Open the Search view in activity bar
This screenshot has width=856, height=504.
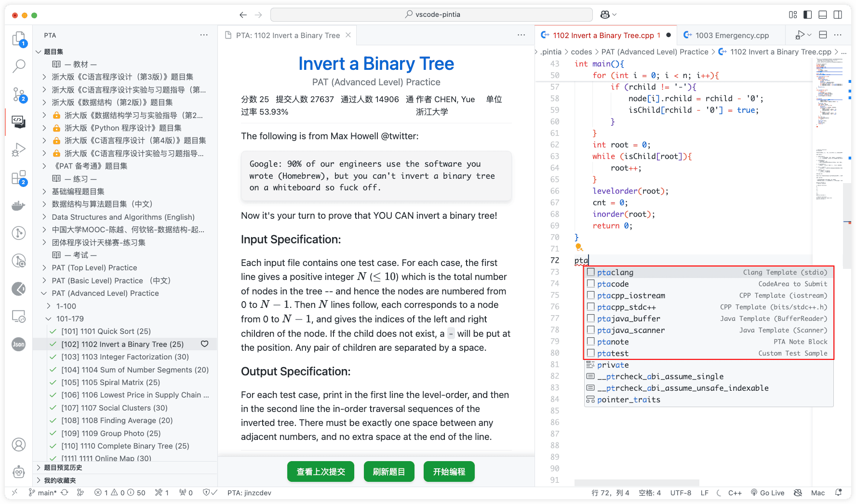pyautogui.click(x=19, y=66)
